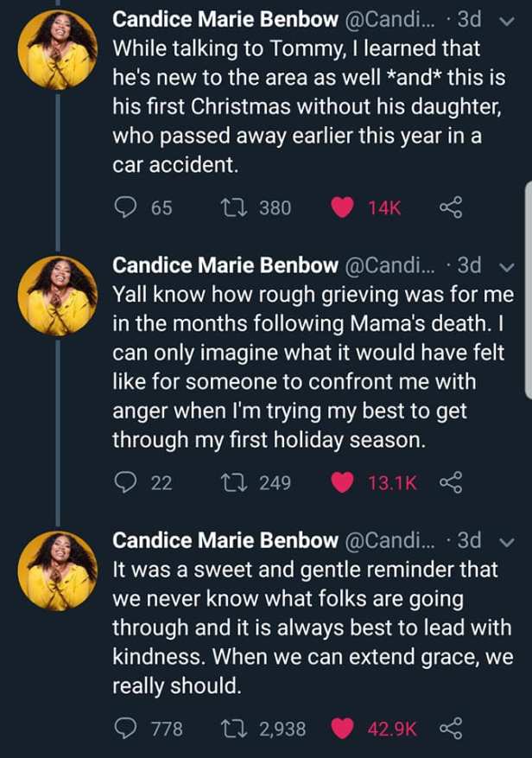Share the tweet about leading with kindness
This screenshot has width=532, height=758.
[x=452, y=729]
